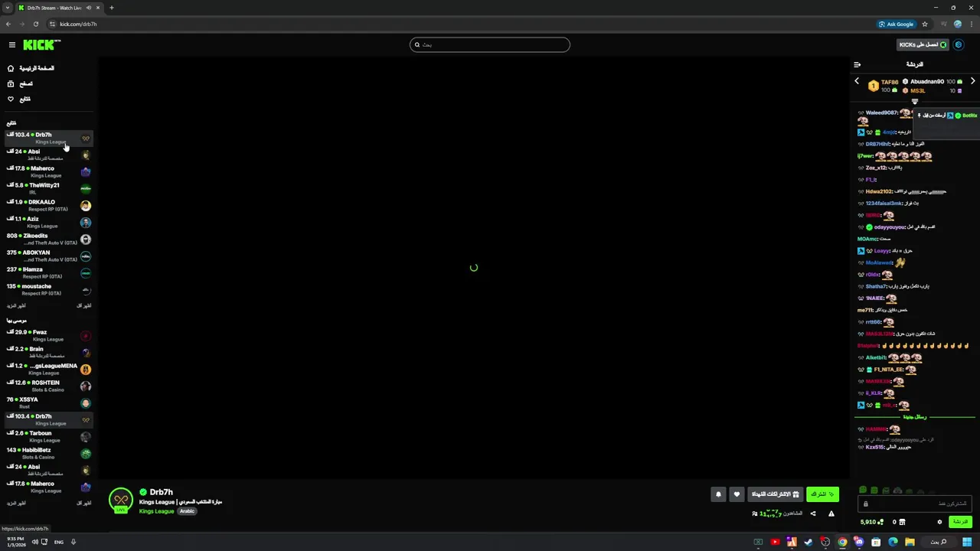Open Brain recommended channel
This screenshot has height=551, width=980.
(x=47, y=352)
